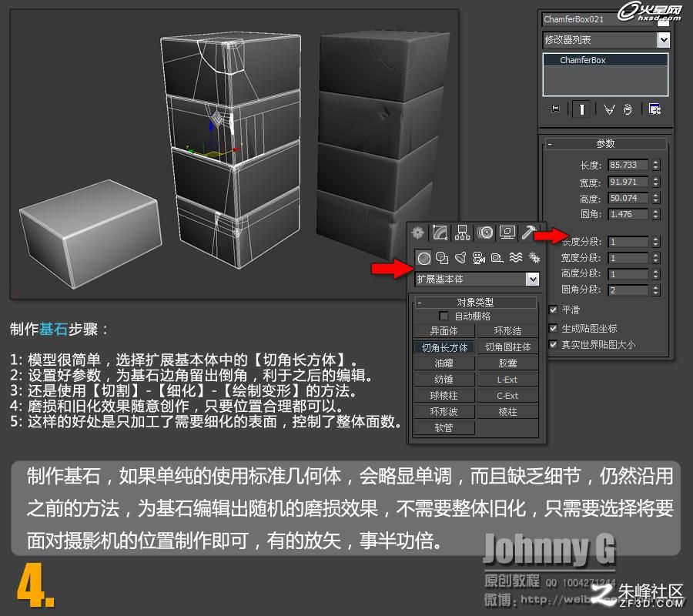Select the light gray chamfer box in viewport
The width and height of the screenshot is (693, 616).
point(91,233)
